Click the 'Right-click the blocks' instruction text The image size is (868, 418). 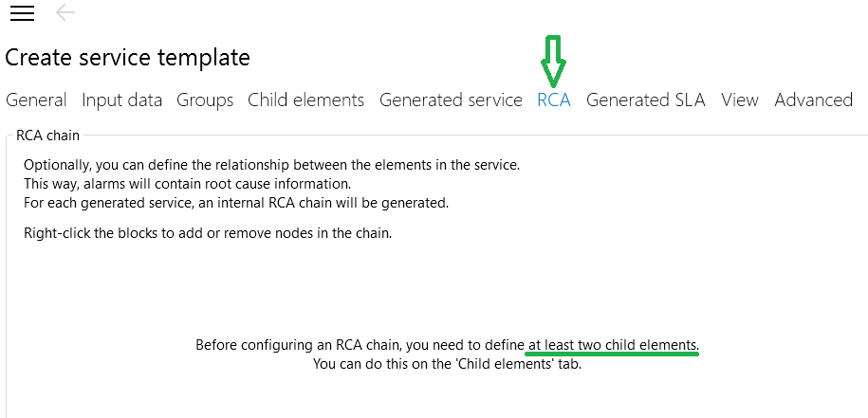coord(221,232)
